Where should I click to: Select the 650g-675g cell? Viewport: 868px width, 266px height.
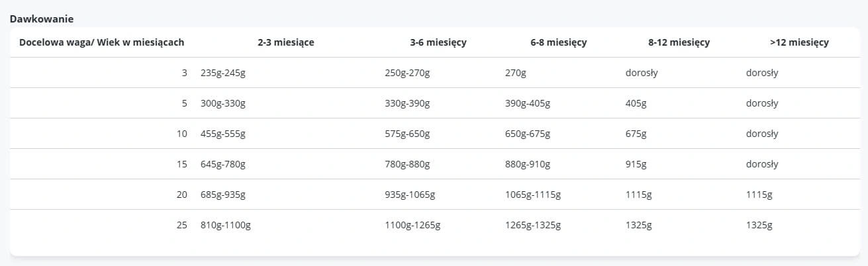(527, 134)
